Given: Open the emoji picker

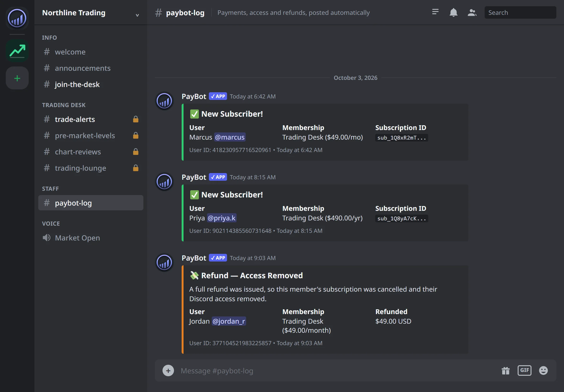Looking at the screenshot, I should click(543, 370).
